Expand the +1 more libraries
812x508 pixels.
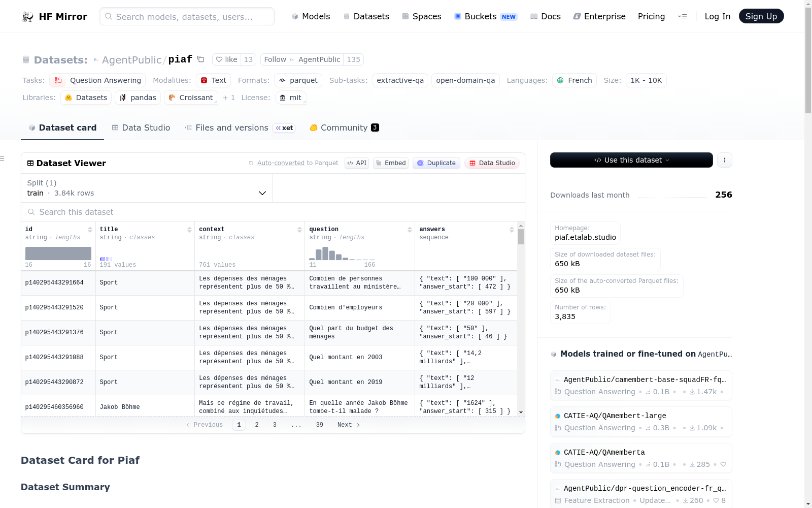click(229, 98)
